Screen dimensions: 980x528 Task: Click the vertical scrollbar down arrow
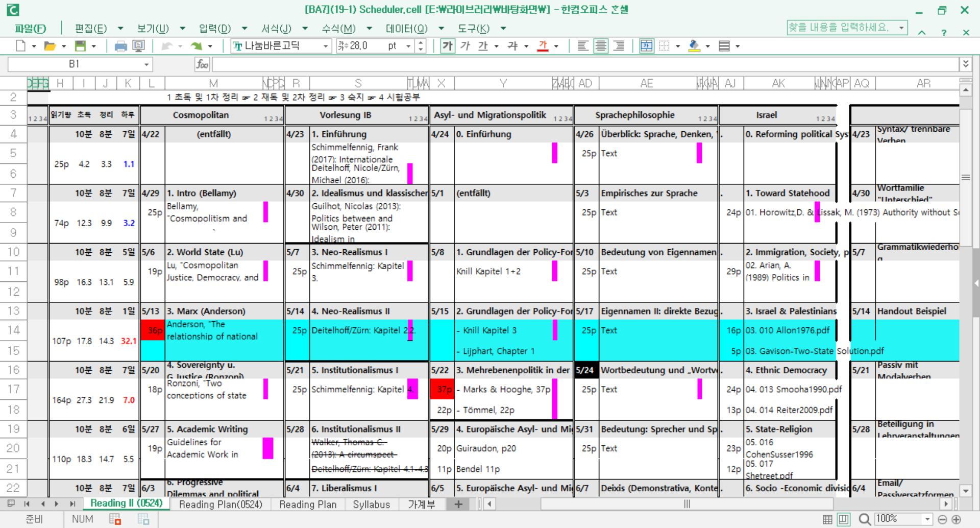[x=965, y=491]
